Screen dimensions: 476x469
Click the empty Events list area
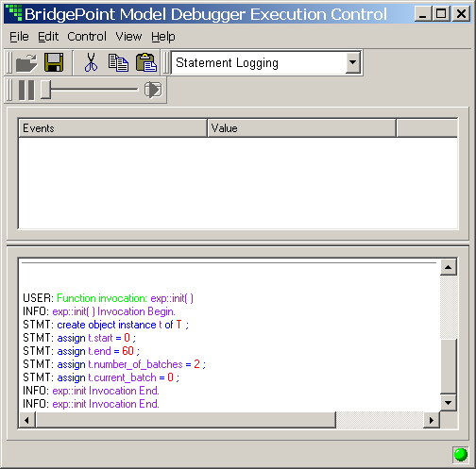pyautogui.click(x=238, y=183)
